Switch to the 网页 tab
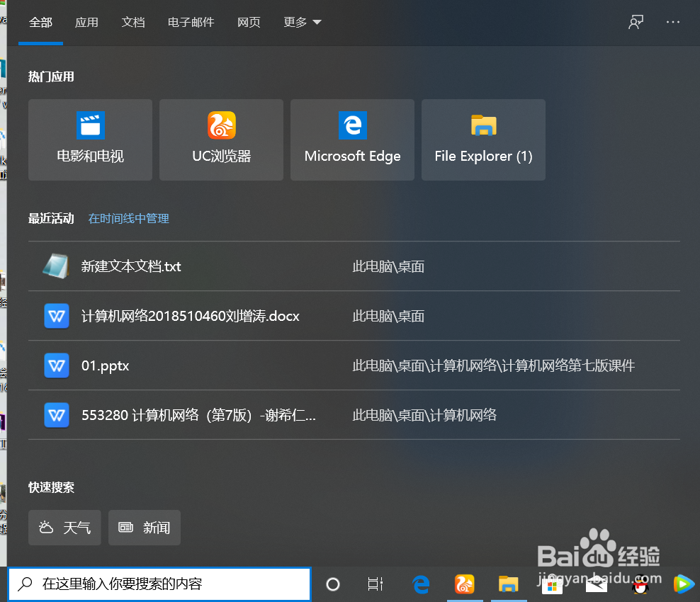 tap(249, 23)
